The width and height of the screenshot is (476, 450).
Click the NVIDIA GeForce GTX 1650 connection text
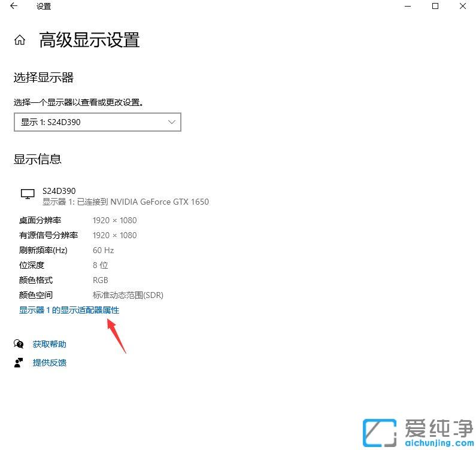point(126,202)
